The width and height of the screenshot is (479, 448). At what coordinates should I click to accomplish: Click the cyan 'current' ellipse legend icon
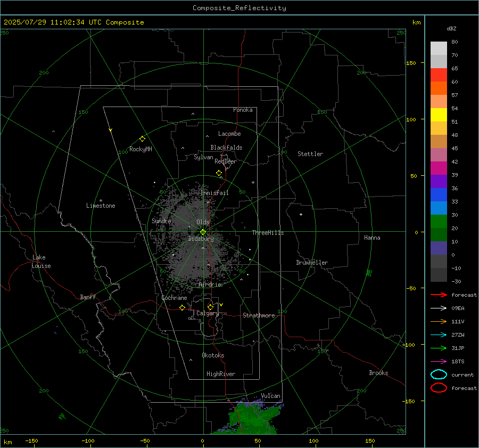[439, 374]
